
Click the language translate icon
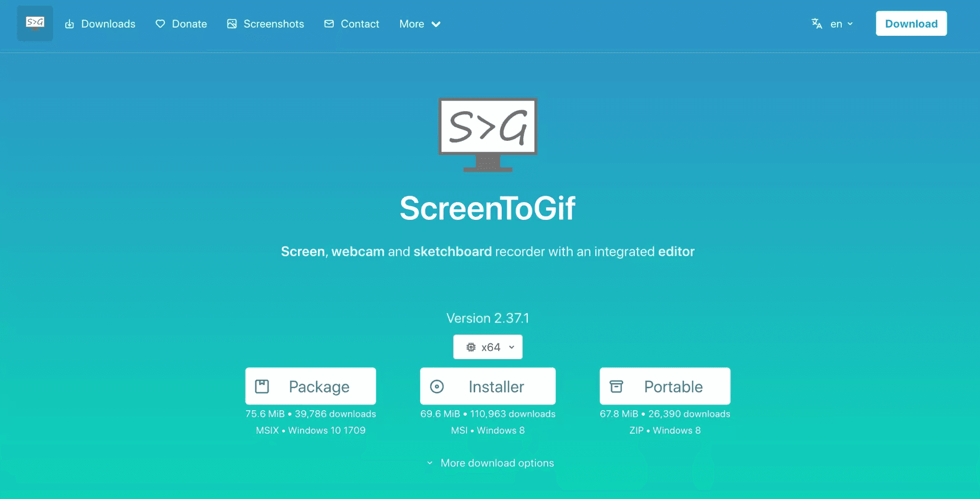coord(817,23)
